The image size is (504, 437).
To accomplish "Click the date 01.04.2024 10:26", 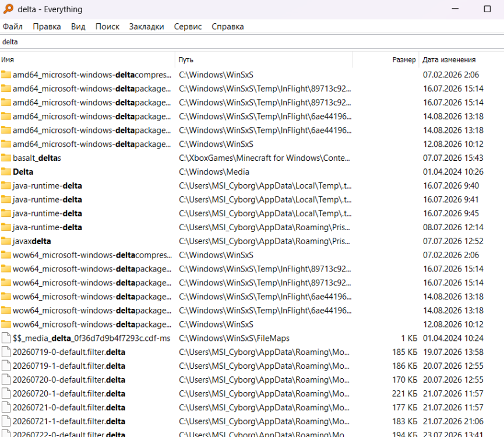I will point(453,171).
